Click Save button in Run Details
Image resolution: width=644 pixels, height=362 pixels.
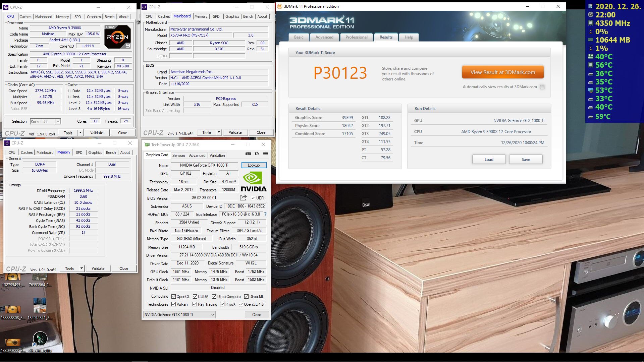pos(526,159)
